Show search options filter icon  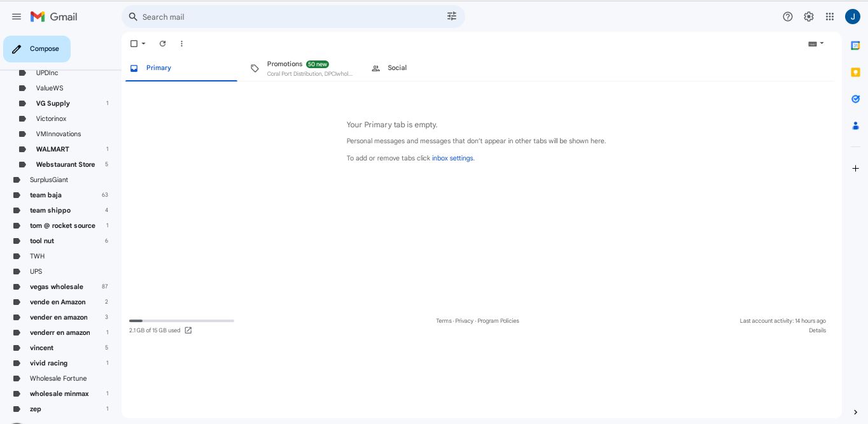click(452, 17)
